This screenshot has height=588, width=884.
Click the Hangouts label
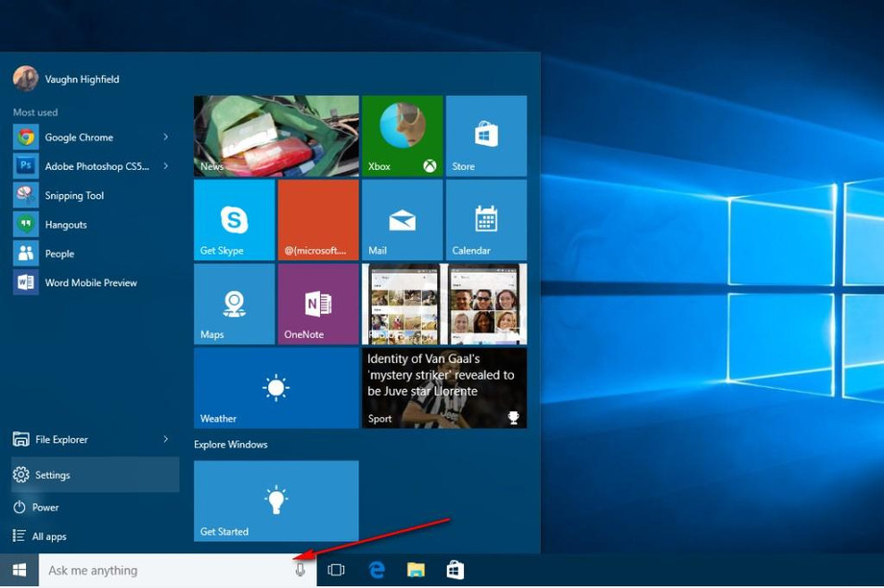click(66, 225)
